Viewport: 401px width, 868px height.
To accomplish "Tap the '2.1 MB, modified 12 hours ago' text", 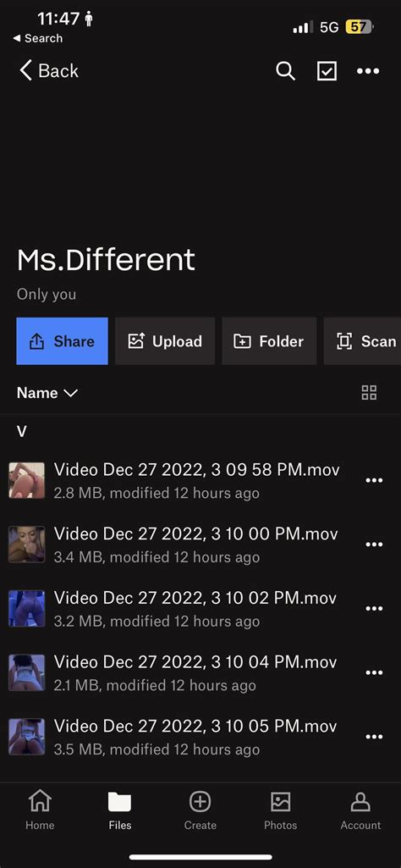I will [155, 685].
